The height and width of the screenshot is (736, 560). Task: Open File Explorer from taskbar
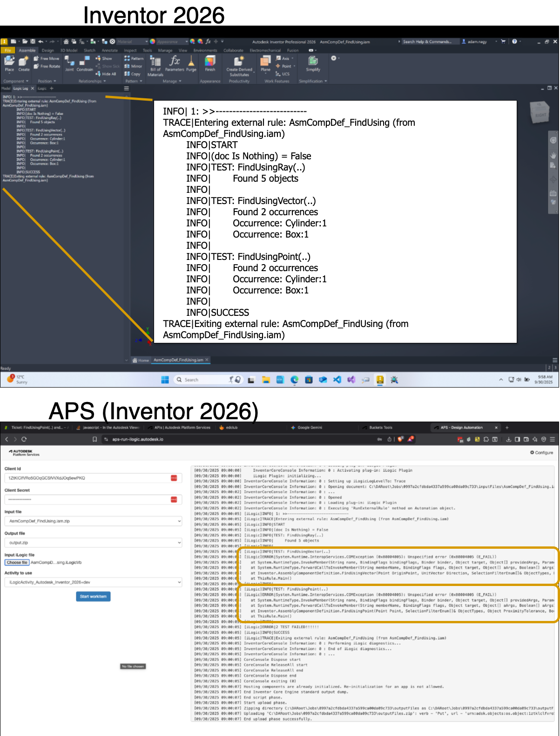pyautogui.click(x=266, y=380)
